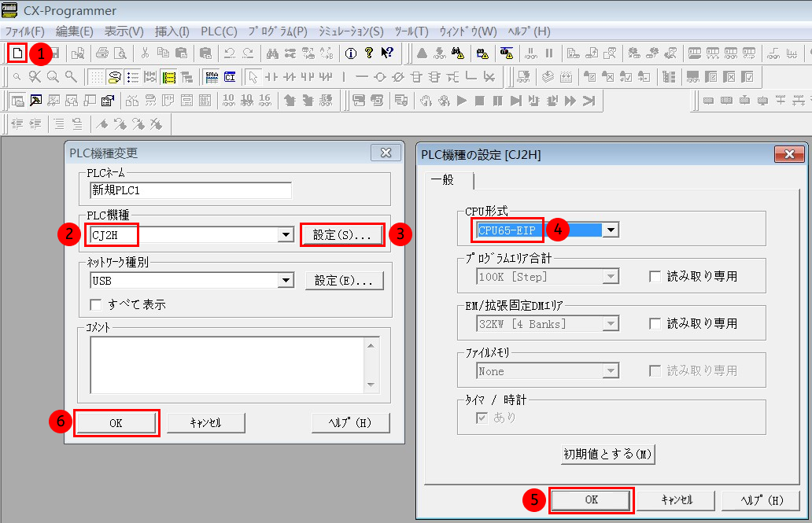
Task: Open the PLC(C) menu
Action: tap(219, 31)
